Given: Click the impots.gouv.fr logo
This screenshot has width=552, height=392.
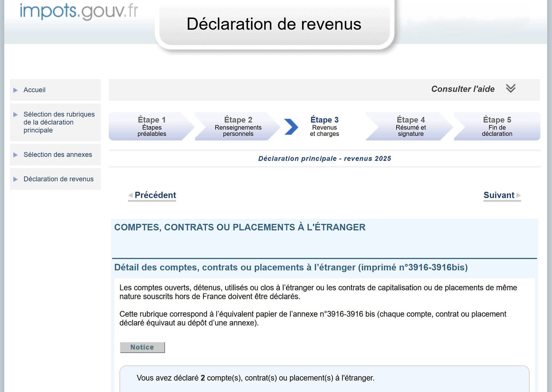Looking at the screenshot, I should 79,11.
